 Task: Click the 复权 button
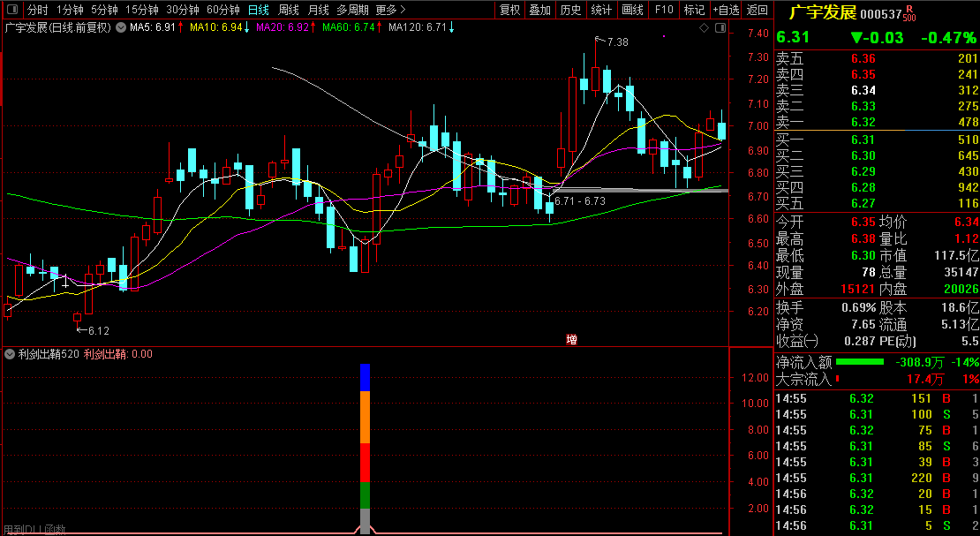pos(509,11)
